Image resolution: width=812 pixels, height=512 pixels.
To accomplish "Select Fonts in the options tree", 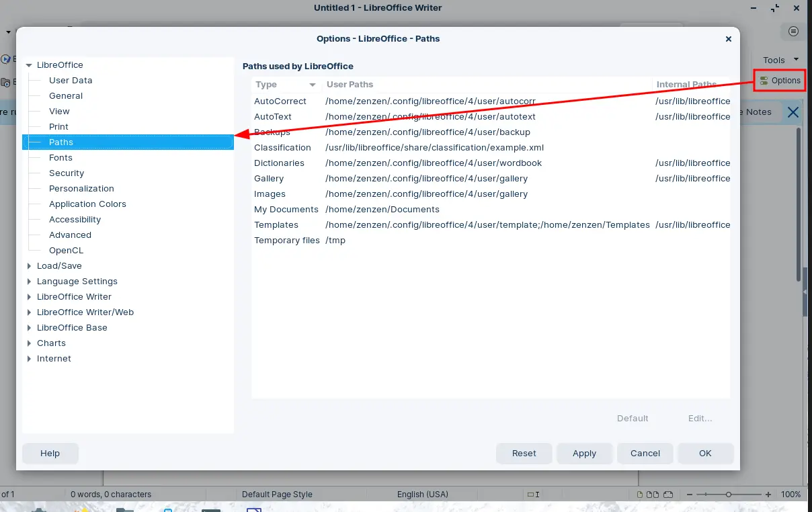I will [60, 158].
